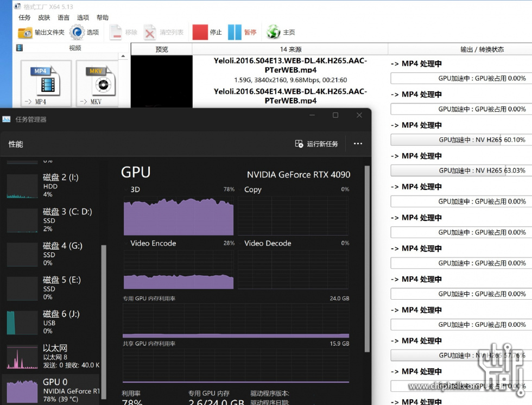Image resolution: width=532 pixels, height=405 pixels.
Task: Open the 选项 toolbar options icon
Action: click(x=77, y=33)
